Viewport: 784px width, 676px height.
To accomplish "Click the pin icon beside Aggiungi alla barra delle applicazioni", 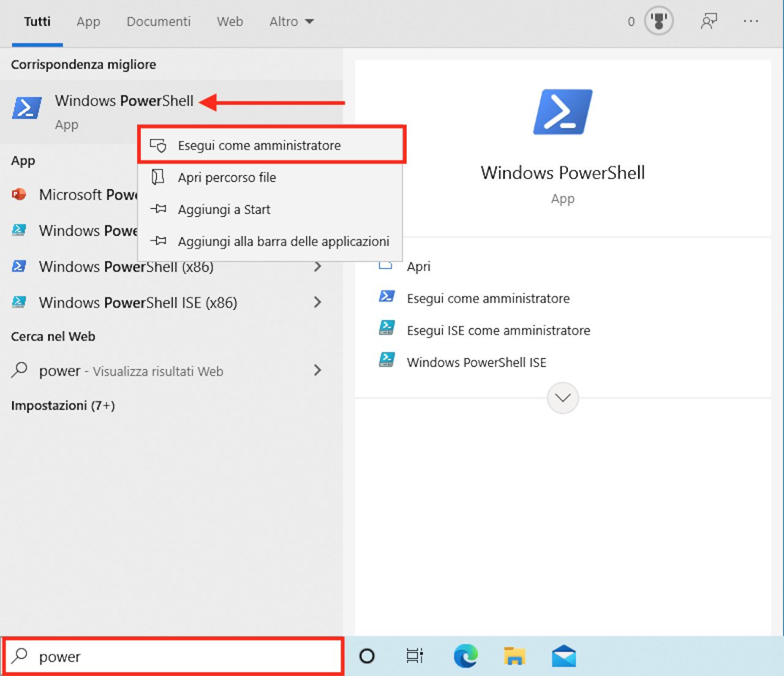I will pos(158,241).
